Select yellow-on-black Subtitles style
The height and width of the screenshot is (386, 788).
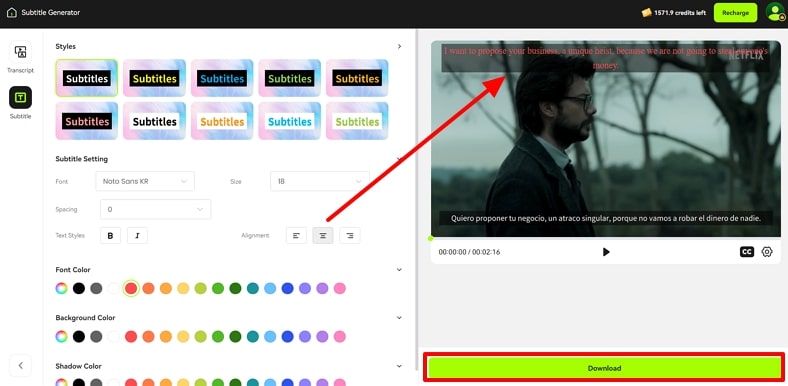(154, 78)
